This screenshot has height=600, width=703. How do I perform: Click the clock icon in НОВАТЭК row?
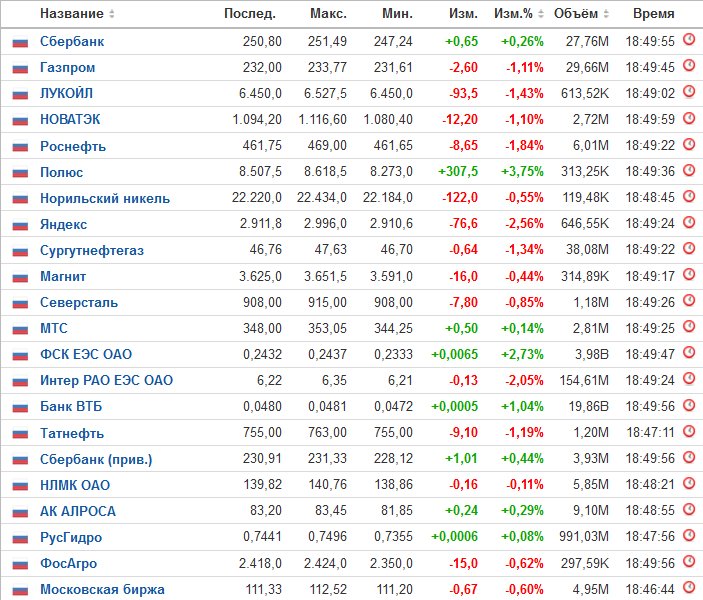[x=689, y=117]
